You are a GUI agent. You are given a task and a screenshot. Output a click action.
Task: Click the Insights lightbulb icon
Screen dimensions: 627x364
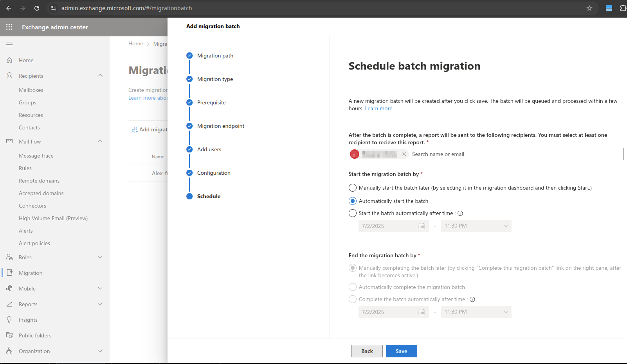pos(9,319)
